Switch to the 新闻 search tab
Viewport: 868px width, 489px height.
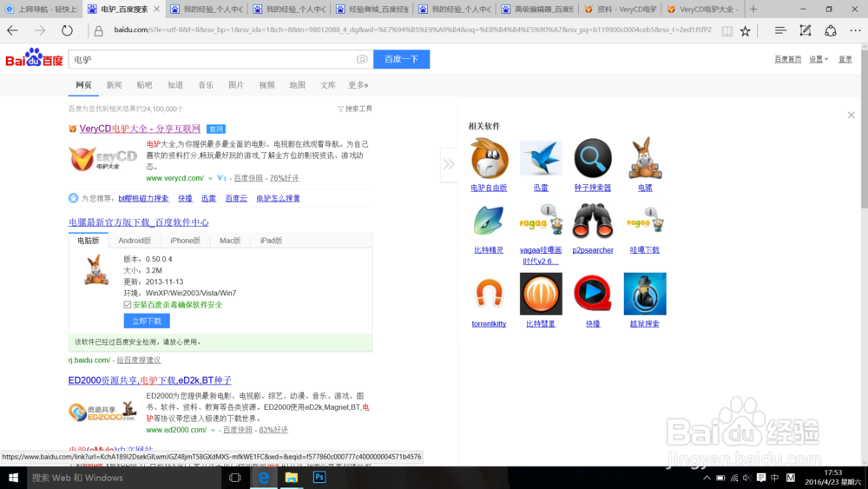(x=114, y=85)
